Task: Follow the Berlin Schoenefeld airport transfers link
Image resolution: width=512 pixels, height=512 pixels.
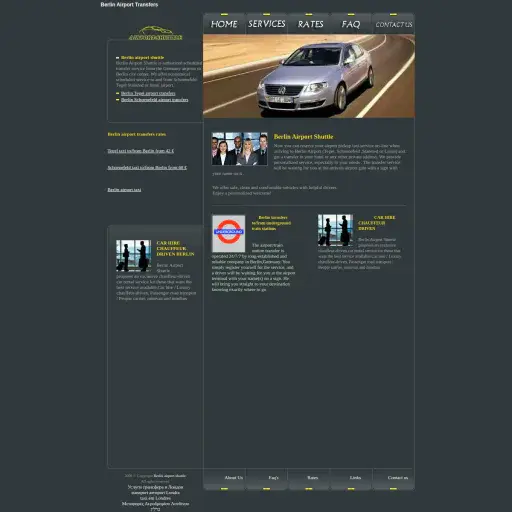Action: point(154,100)
